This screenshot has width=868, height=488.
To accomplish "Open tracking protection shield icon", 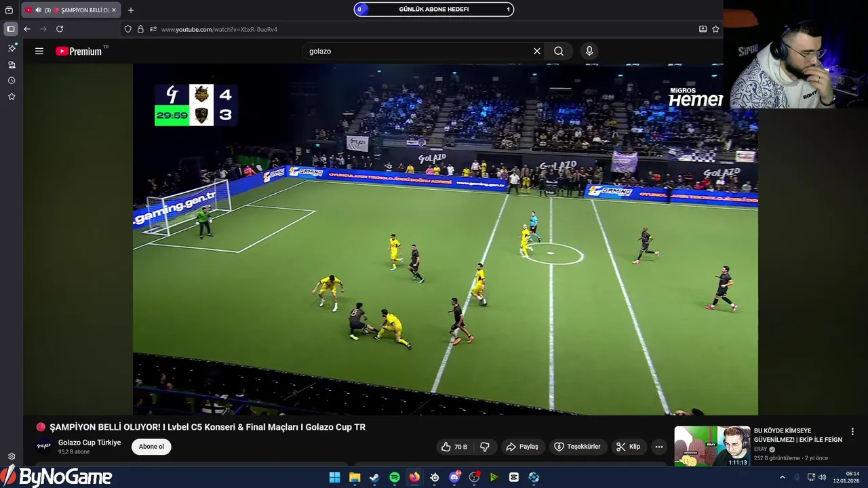I will click(127, 29).
